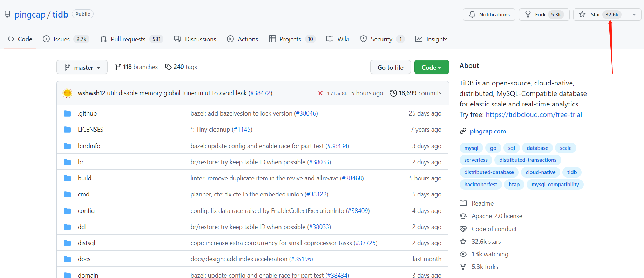Image resolution: width=644 pixels, height=278 pixels.
Task: Open the Wiki tab
Action: pos(338,39)
